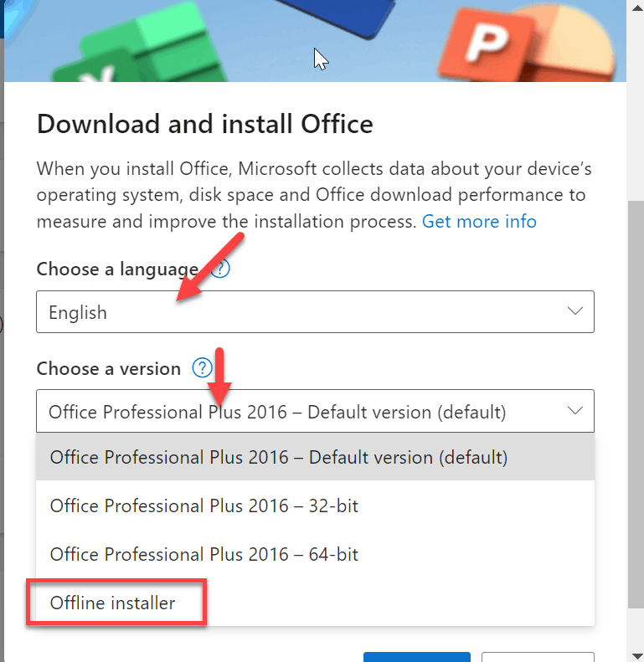The height and width of the screenshot is (662, 644).
Task: Click the help icon beside Choose a version
Action: [x=203, y=368]
